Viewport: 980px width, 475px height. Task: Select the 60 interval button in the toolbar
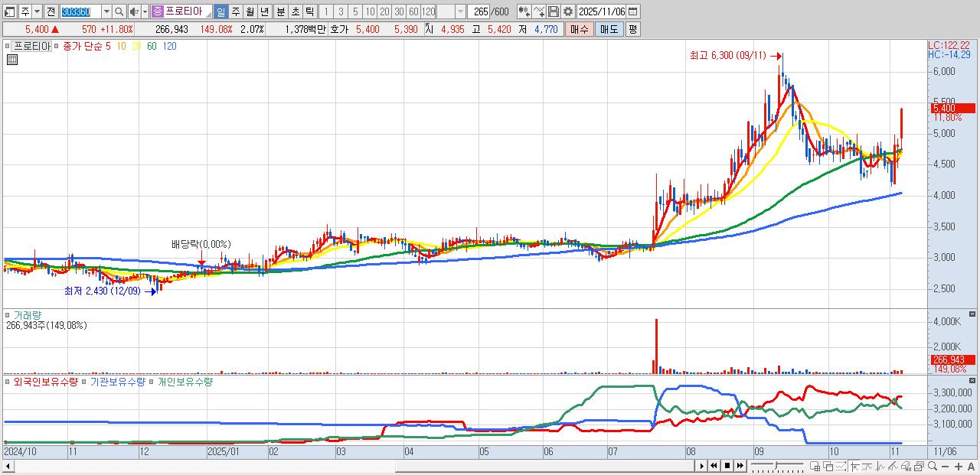(413, 11)
